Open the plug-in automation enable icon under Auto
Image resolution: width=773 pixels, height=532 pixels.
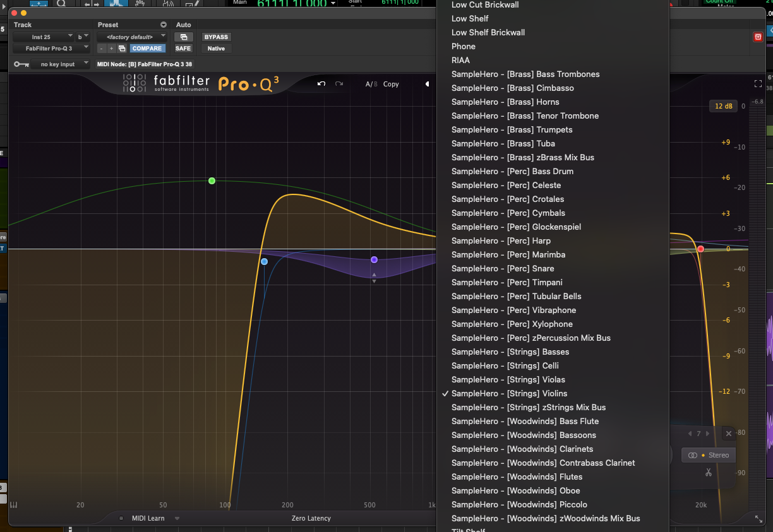183,37
